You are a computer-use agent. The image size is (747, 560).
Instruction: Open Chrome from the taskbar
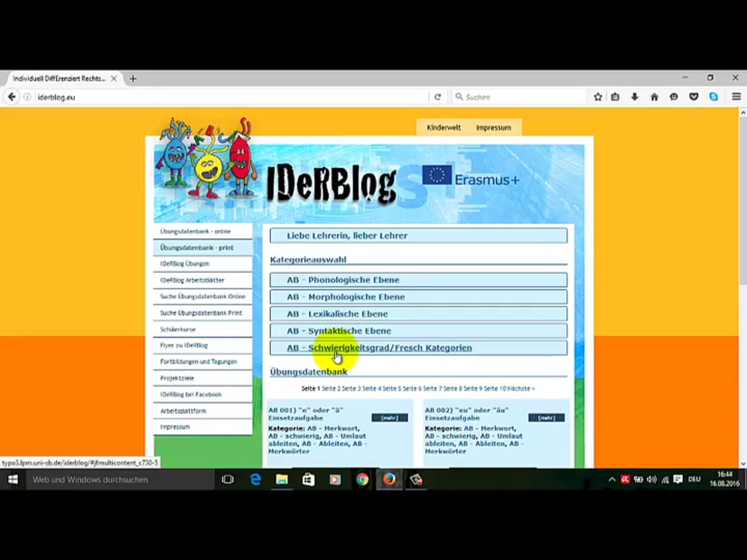coord(362,480)
